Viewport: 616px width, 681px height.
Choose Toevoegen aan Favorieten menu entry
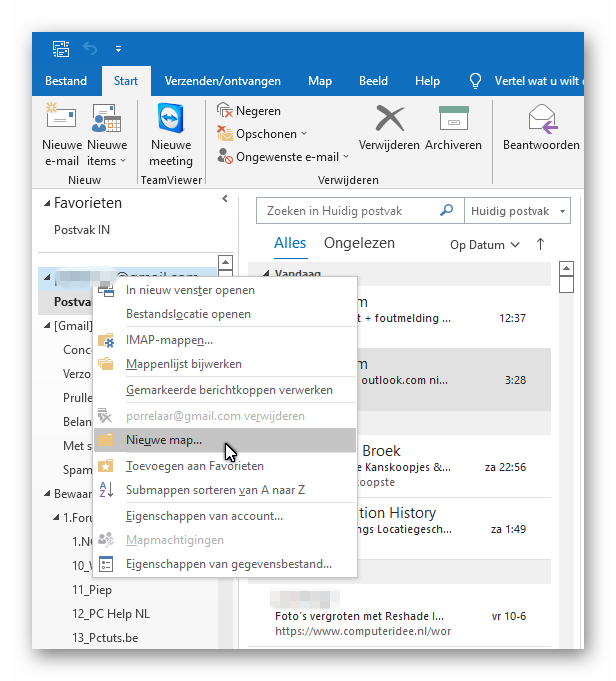click(x=194, y=466)
